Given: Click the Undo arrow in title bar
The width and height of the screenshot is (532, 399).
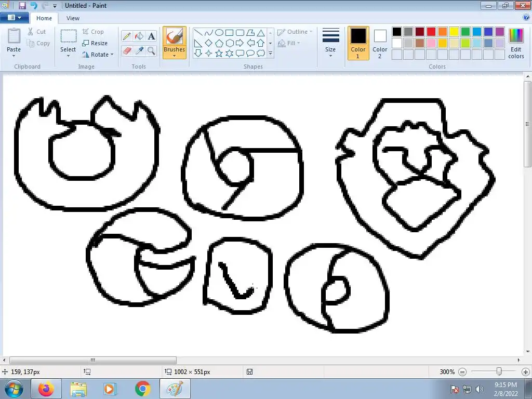Looking at the screenshot, I should (34, 5).
